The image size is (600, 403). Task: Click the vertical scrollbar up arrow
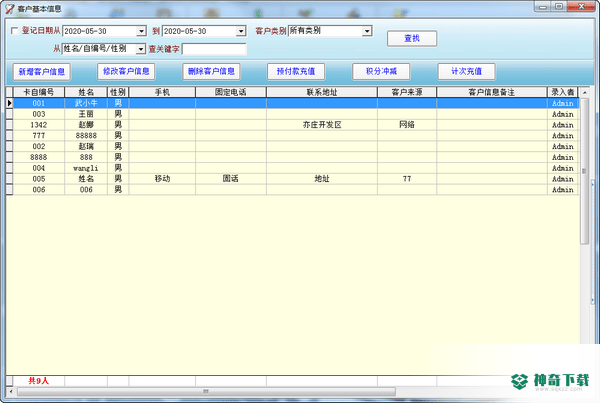point(584,92)
